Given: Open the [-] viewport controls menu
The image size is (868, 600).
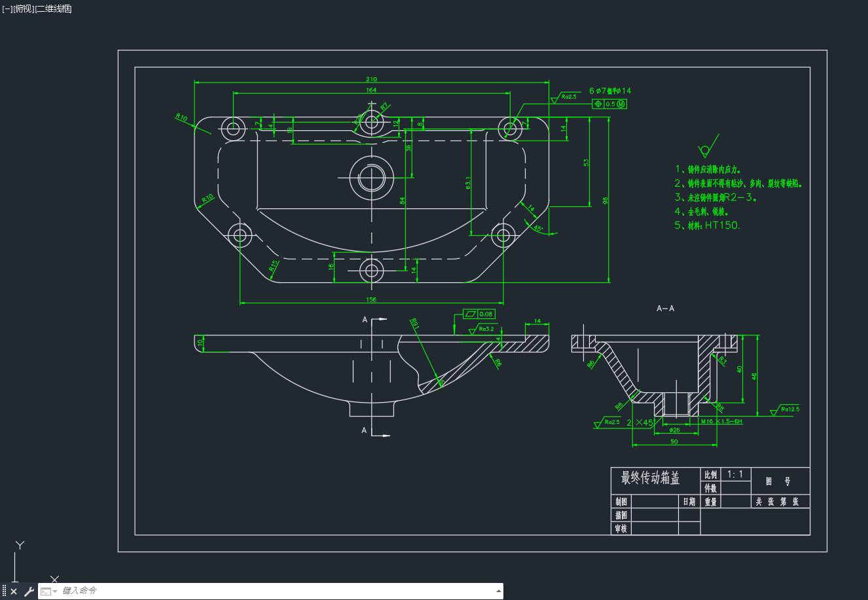Looking at the screenshot, I should coord(7,9).
